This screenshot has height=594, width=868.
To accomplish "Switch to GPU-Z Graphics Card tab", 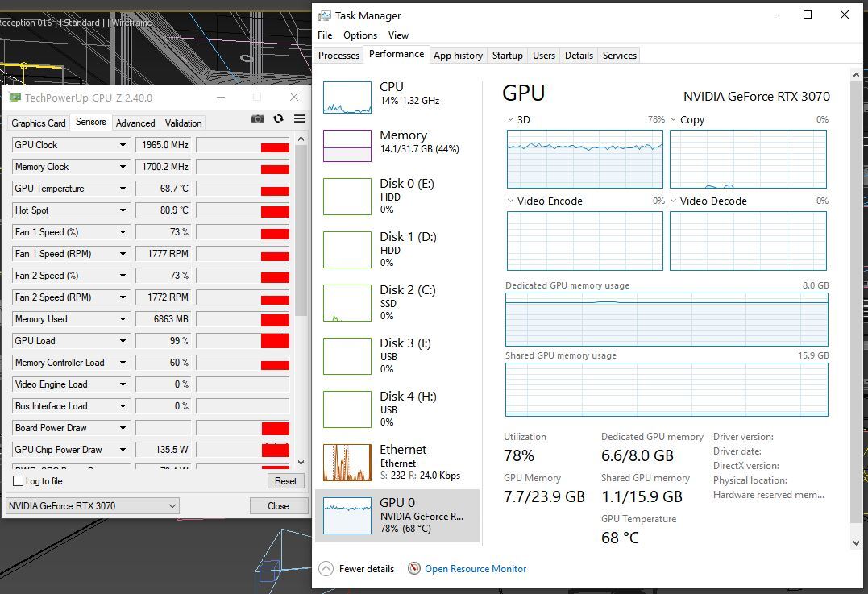I will click(x=39, y=123).
